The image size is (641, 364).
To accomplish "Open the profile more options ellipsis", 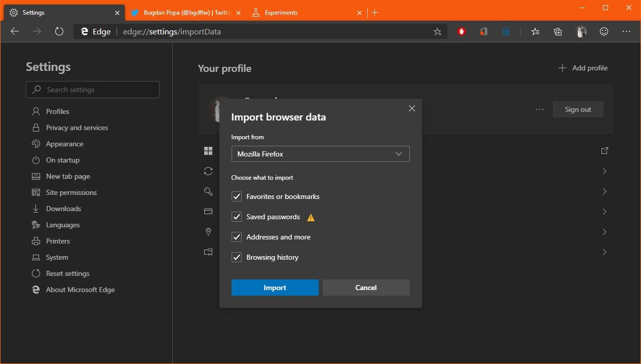I will pos(540,109).
